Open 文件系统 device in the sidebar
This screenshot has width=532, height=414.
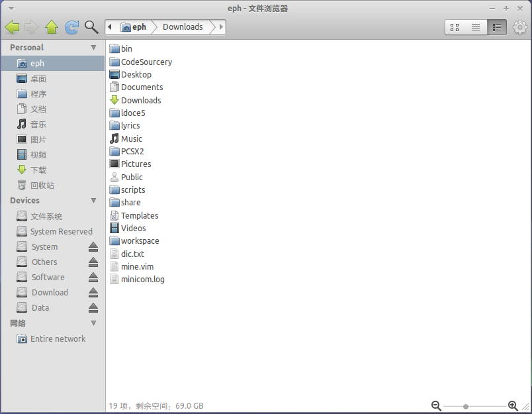[53, 217]
